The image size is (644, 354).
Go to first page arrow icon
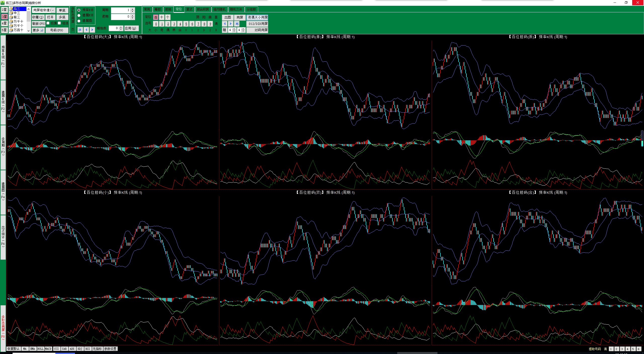(x=80, y=30)
